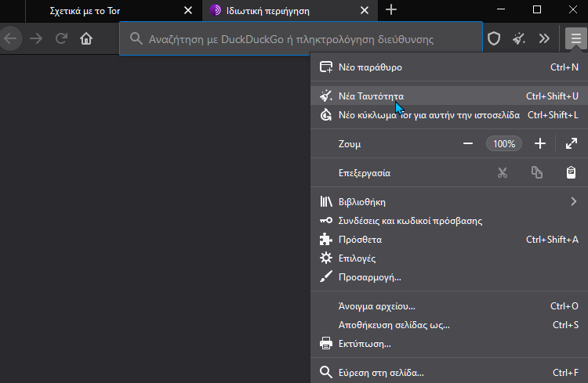
Task: Close the 'Σχετικά με το Tor' tab
Action: point(188,10)
